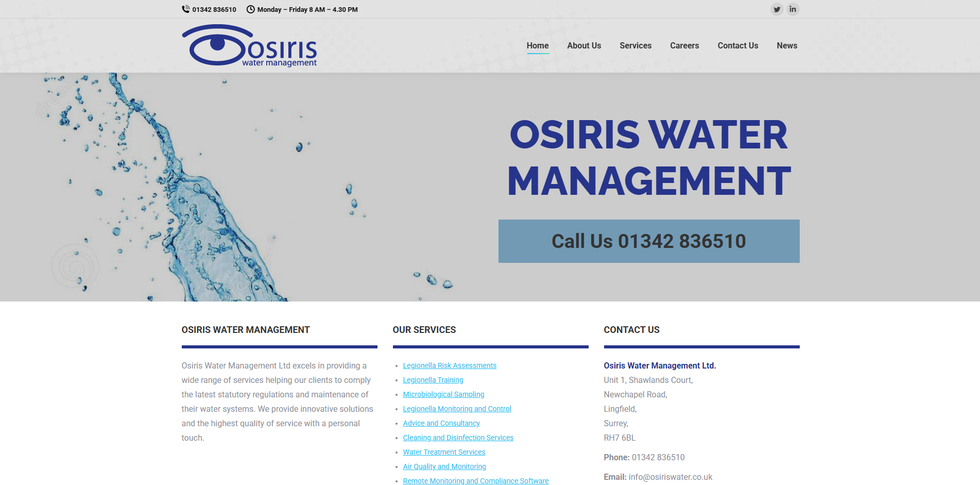Open Cleaning and Disinfection Services link
The width and height of the screenshot is (980, 485).
(x=458, y=438)
